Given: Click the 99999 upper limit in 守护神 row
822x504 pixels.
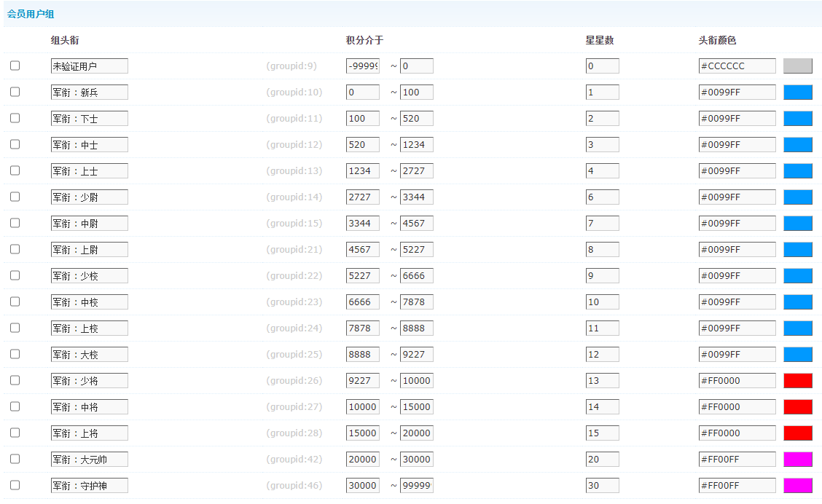Looking at the screenshot, I should click(x=417, y=485).
